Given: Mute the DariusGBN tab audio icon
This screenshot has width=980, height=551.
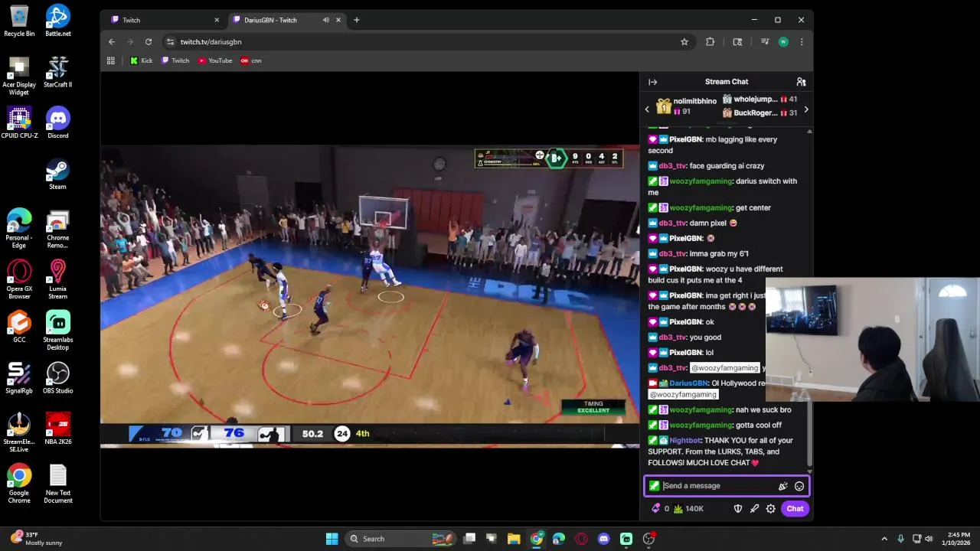Looking at the screenshot, I should [326, 20].
